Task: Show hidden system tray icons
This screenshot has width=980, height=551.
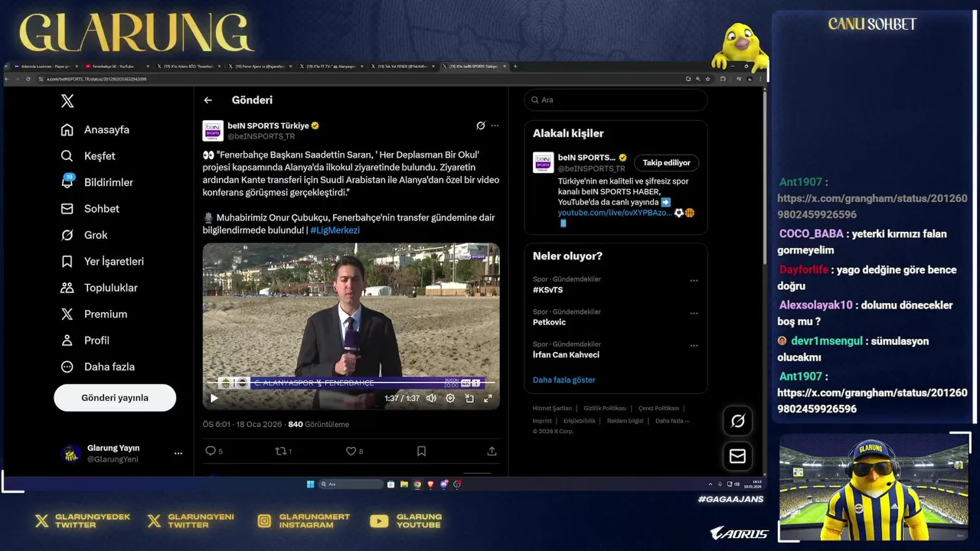Action: pyautogui.click(x=710, y=484)
